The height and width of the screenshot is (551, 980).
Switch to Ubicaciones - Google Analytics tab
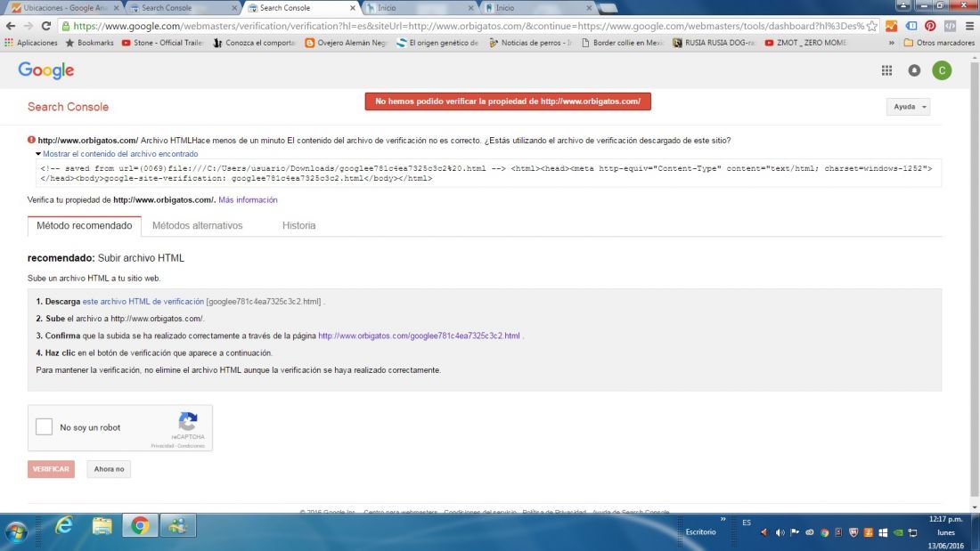[x=64, y=7]
